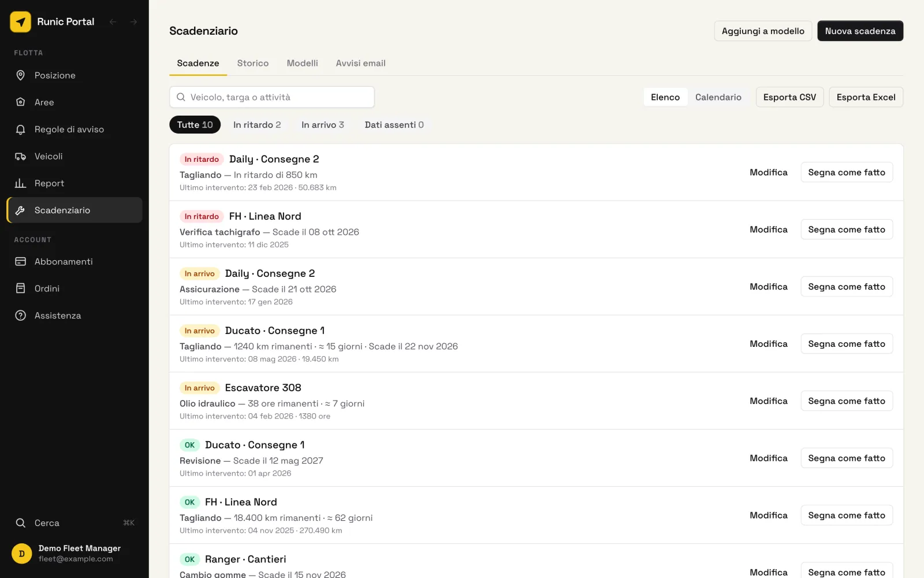
Task: Open Aree via its area icon
Action: coord(21,102)
